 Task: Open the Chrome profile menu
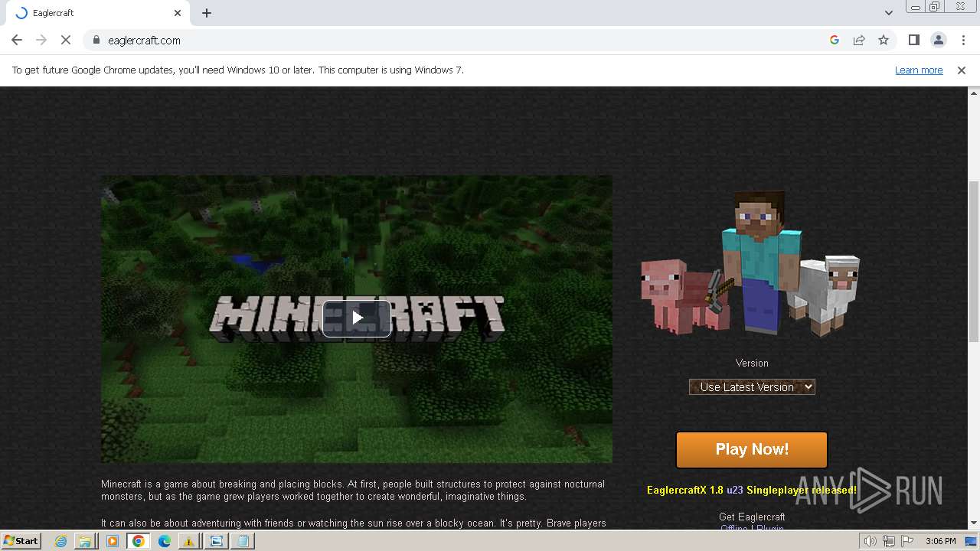[x=938, y=40]
